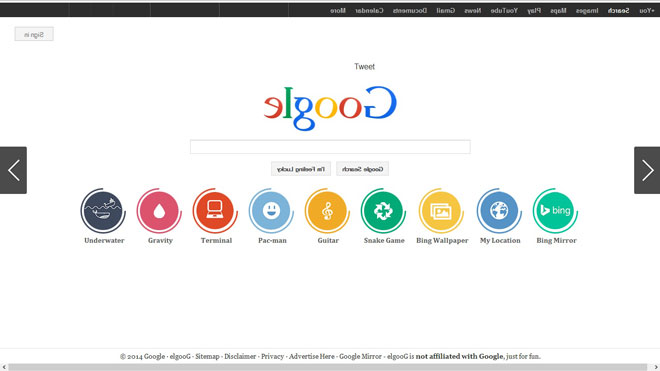Click the mirrored elgooG logo
The height and width of the screenshot is (371, 660).
pyautogui.click(x=330, y=108)
